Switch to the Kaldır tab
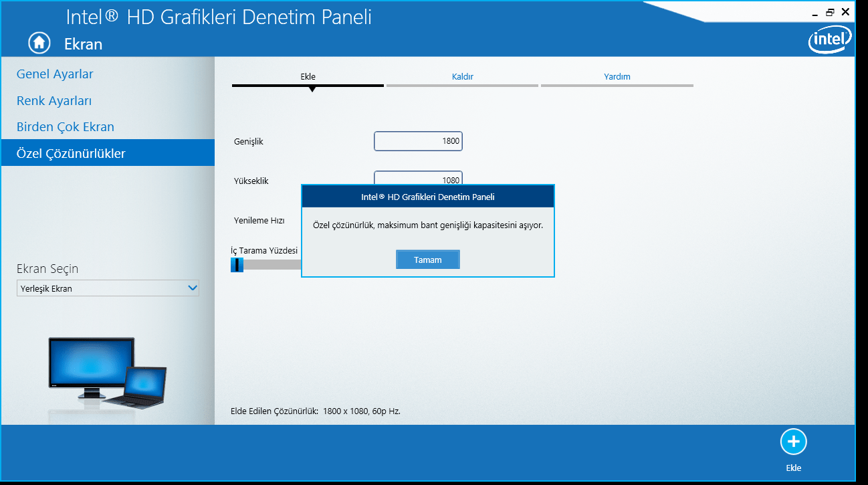Image resolution: width=868 pixels, height=485 pixels. 462,78
